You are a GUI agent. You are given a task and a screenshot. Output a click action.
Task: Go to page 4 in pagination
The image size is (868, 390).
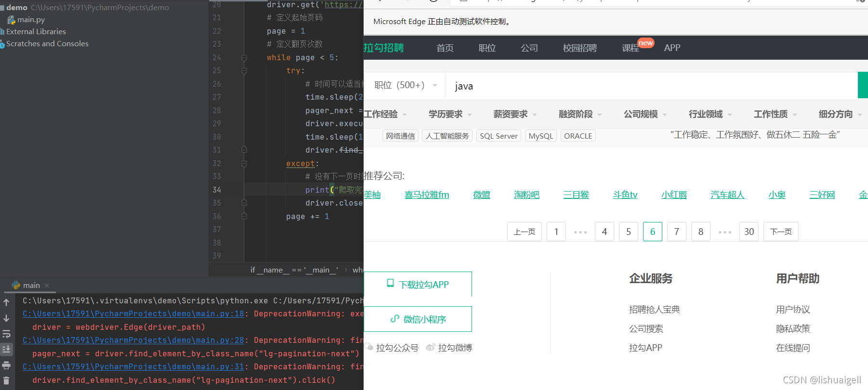pos(605,232)
